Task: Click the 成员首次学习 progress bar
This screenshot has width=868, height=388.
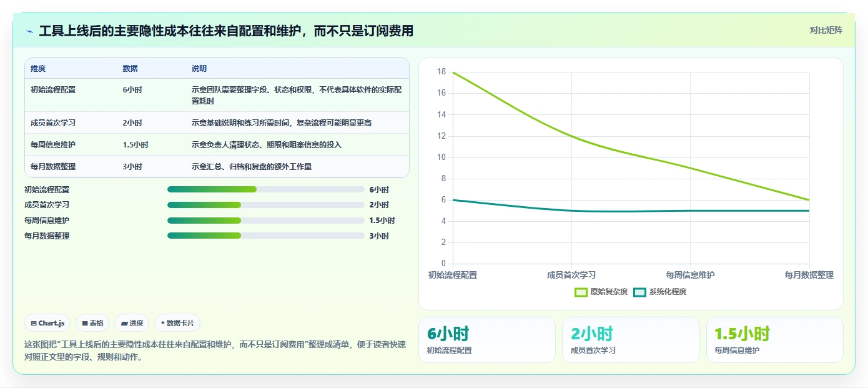Action: pyautogui.click(x=265, y=205)
